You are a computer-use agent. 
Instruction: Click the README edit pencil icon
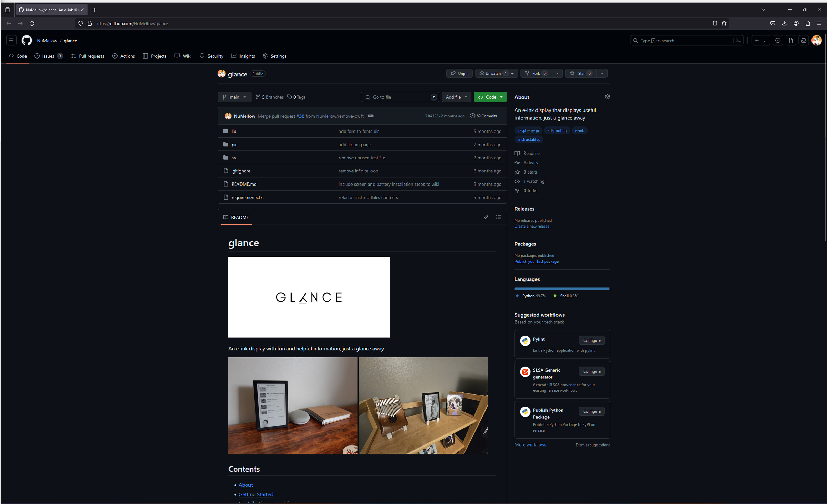(486, 217)
